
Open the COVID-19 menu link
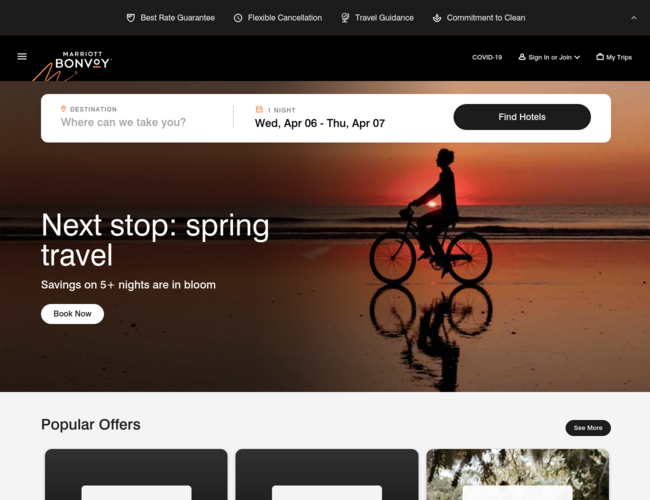[x=487, y=57]
